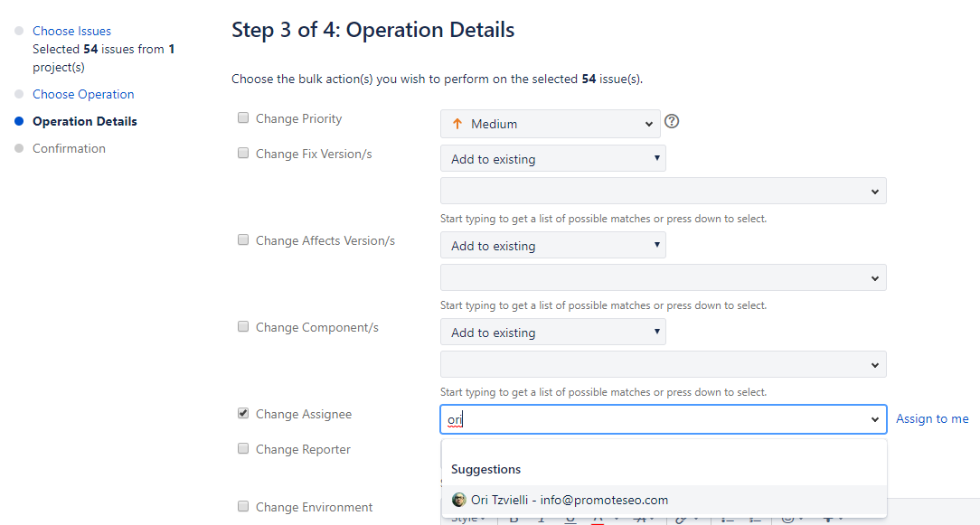Viewport: 980px width, 525px height.
Task: Go to the Choose Issues step
Action: pos(71,30)
